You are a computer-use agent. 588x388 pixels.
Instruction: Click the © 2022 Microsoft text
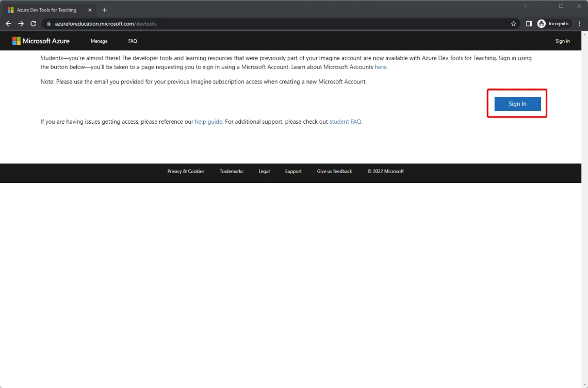click(385, 171)
